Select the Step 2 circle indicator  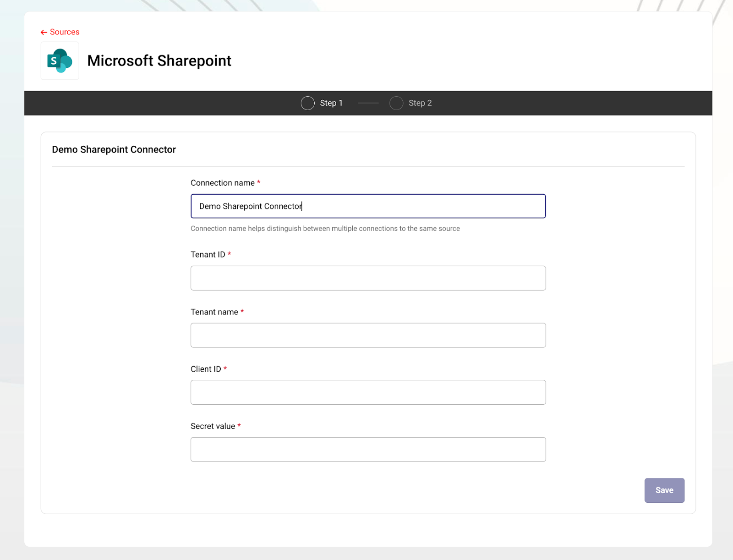(396, 103)
